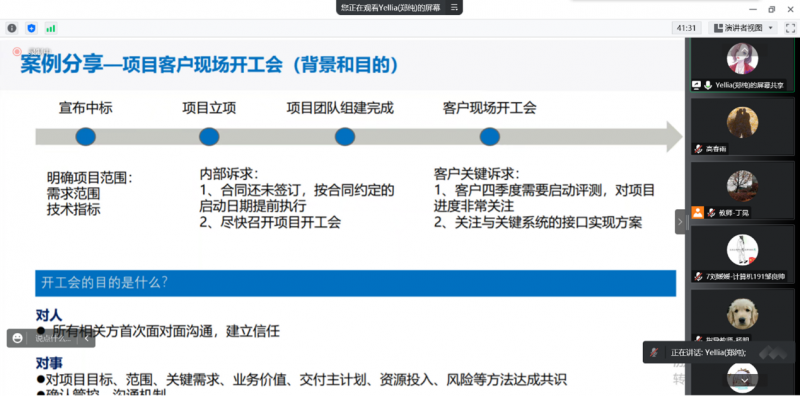Open the meeting info icon
The height and width of the screenshot is (396, 800).
click(x=12, y=29)
